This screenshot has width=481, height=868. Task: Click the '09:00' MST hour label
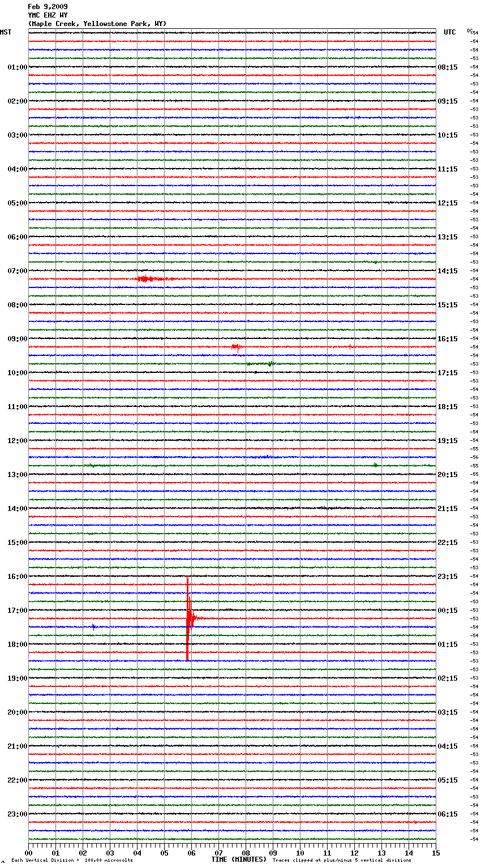pos(17,339)
